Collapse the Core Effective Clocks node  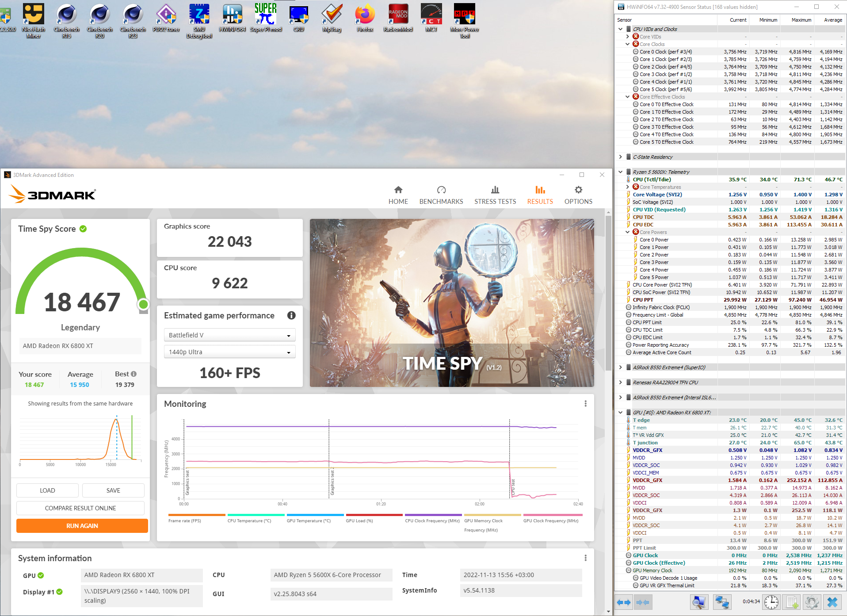(x=628, y=97)
